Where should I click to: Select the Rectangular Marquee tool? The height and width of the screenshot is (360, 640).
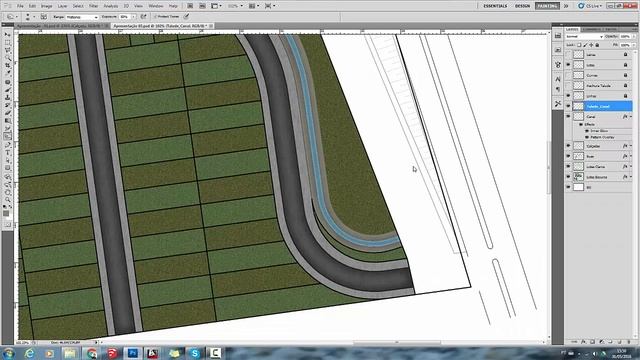(x=7, y=43)
